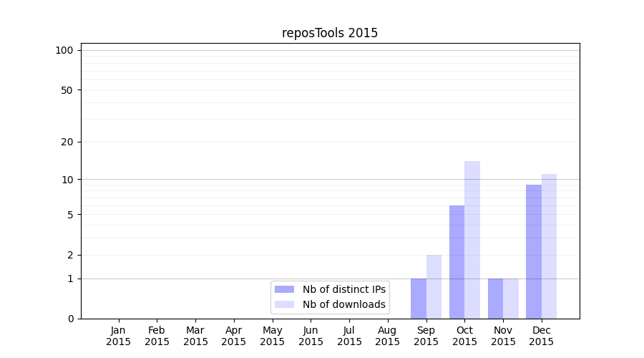Viewport: 644px width, 358px height.
Task: Select the Nb of distinct IPs legend text
Action: [x=343, y=289]
